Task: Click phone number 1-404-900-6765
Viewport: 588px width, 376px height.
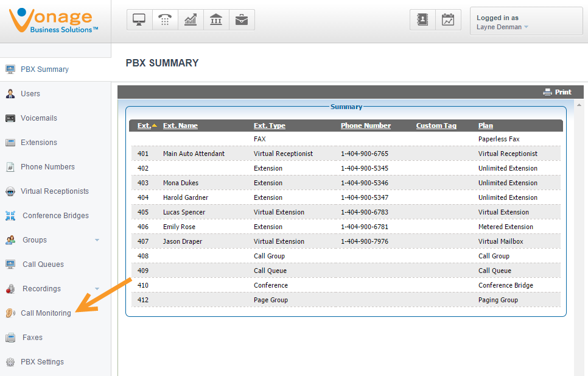Action: point(365,154)
